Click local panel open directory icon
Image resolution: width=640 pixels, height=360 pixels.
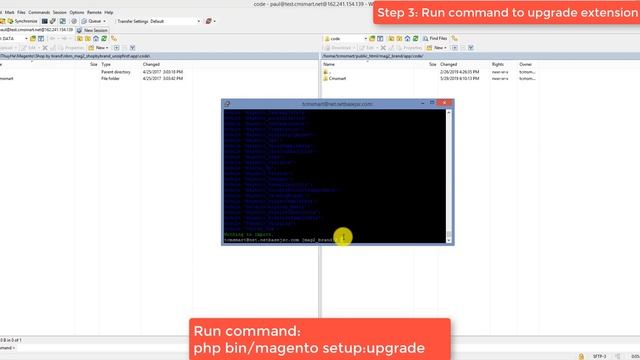tap(33, 38)
